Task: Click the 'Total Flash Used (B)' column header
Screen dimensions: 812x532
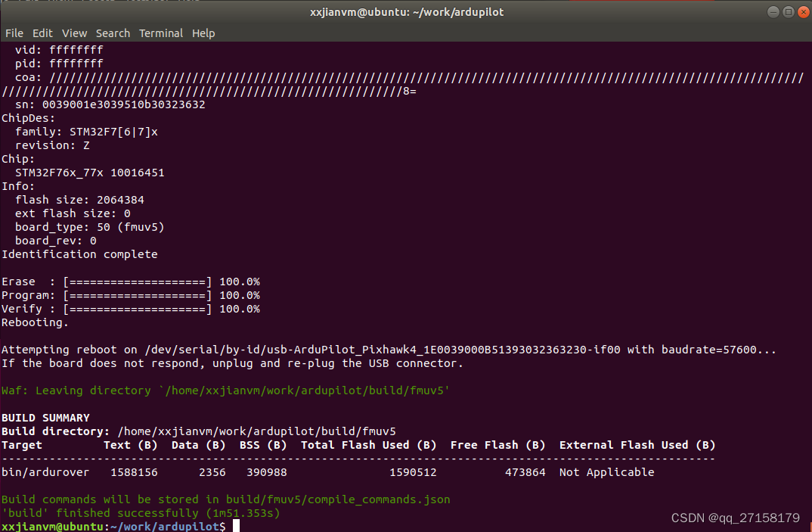Action: tap(369, 445)
